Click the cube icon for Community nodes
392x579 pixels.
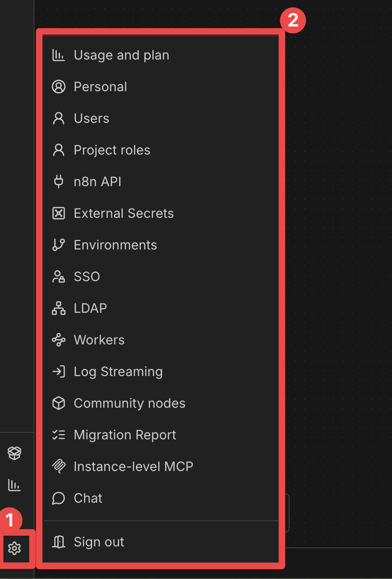pos(59,403)
